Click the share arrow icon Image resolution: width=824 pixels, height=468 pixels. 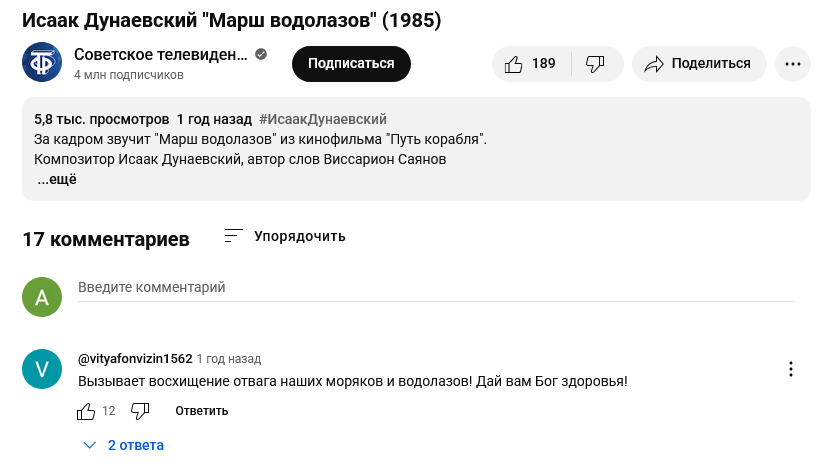pyautogui.click(x=654, y=64)
